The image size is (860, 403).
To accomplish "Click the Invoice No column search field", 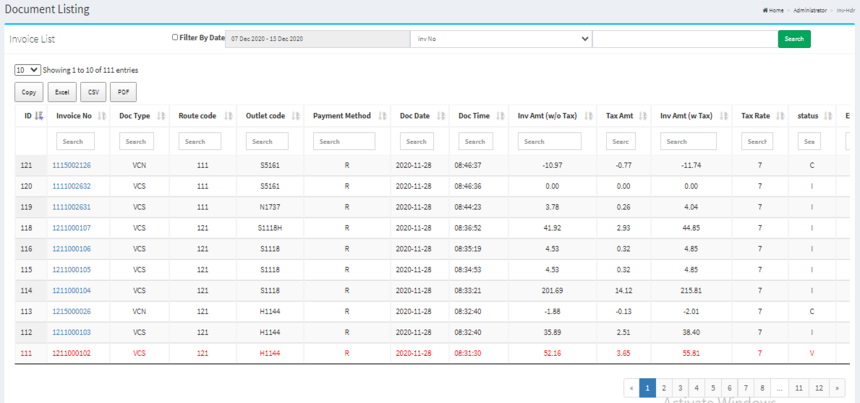I will 75,142.
